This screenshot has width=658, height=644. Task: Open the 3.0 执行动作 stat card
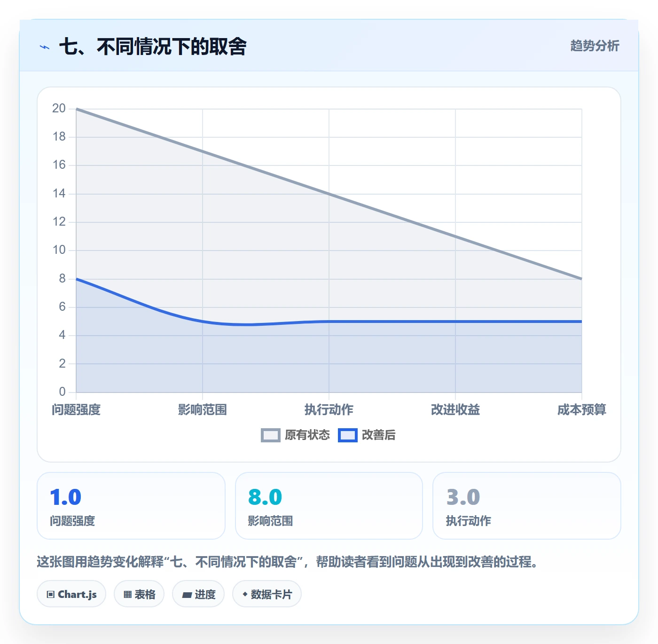coord(527,506)
